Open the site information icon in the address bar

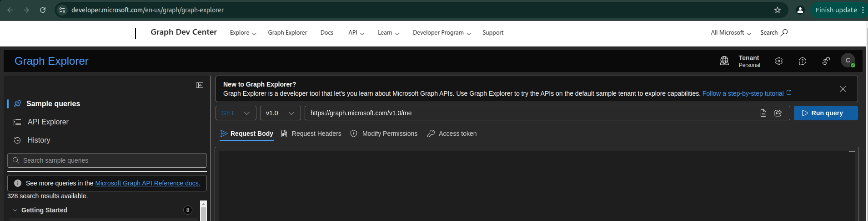click(62, 10)
